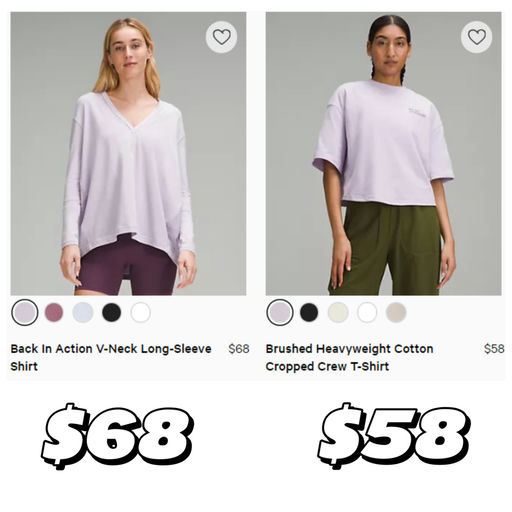Choose black swatch for Cropped Crew T-Shirt

click(x=309, y=312)
